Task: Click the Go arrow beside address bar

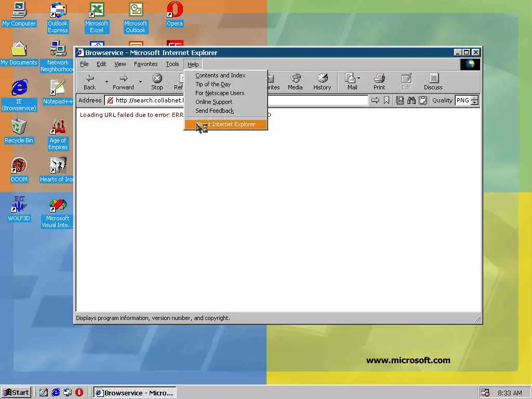Action: coord(375,100)
